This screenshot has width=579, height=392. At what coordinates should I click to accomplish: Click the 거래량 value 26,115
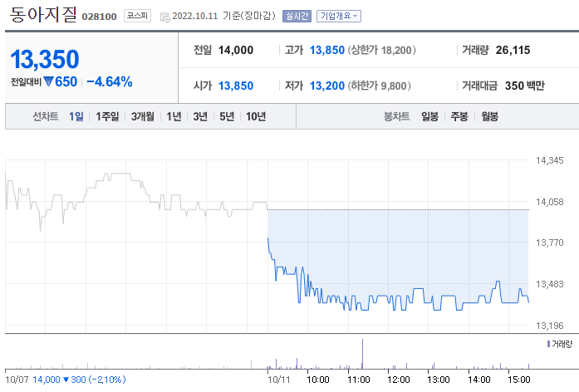[x=513, y=50]
